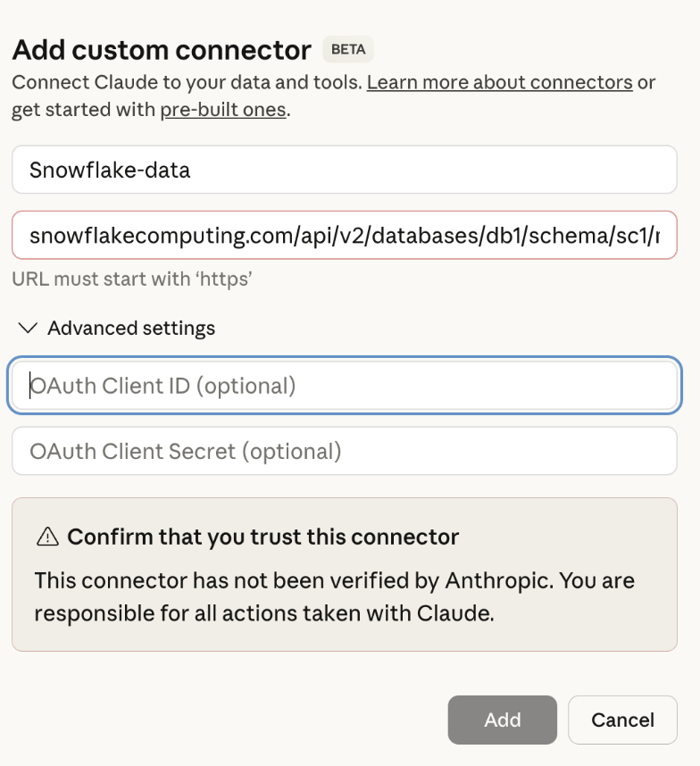The image size is (700, 766).
Task: Follow the 'pre-built ones' link
Action: tap(223, 111)
